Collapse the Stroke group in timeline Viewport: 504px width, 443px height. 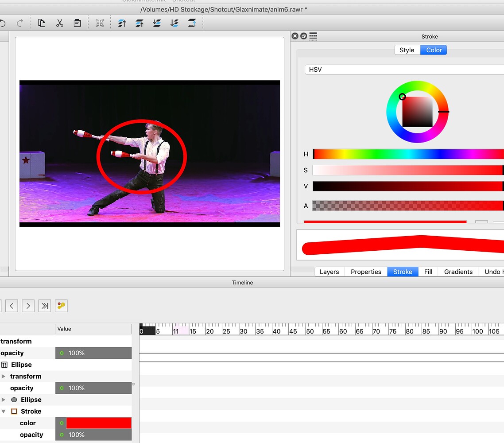coord(4,411)
